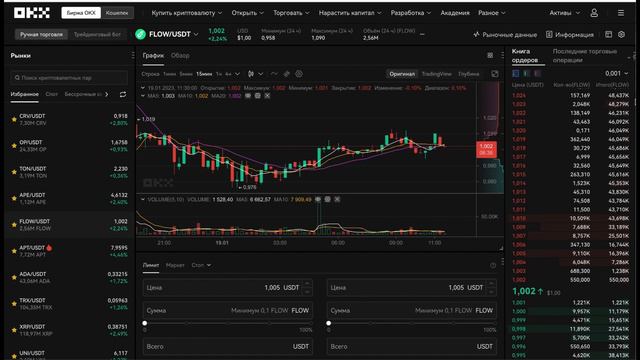Adjust the sell amount percentage slider handle
The height and width of the screenshot is (360, 640).
329,323
